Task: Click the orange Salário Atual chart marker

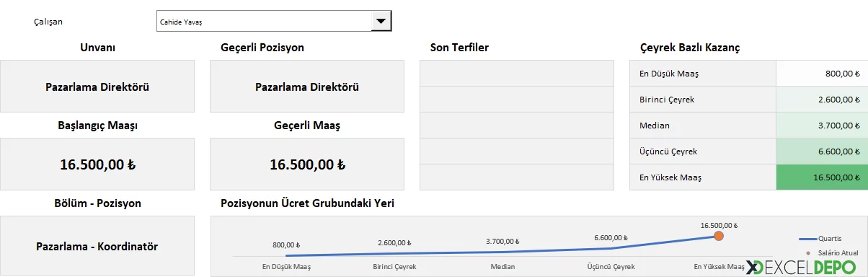Action: 719,236
